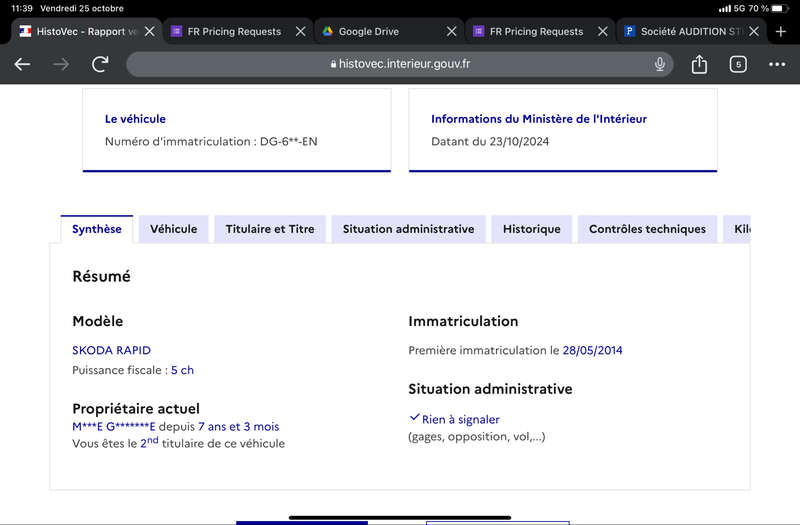Close the first FR Pricing Requests tab

click(301, 32)
